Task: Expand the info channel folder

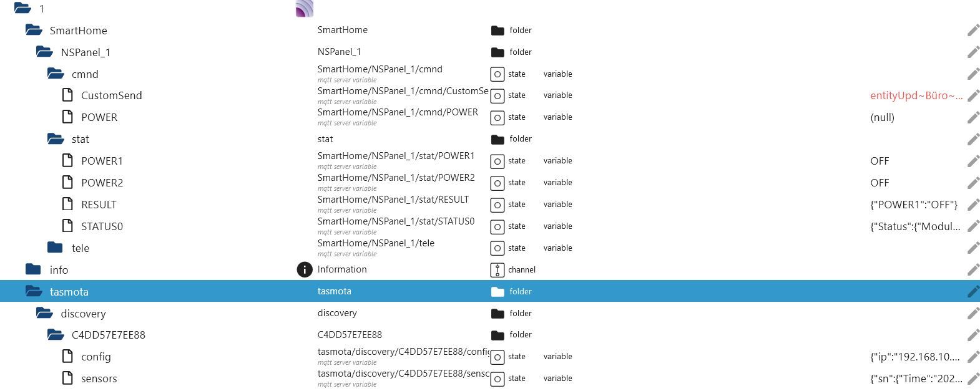Action: pyautogui.click(x=33, y=269)
